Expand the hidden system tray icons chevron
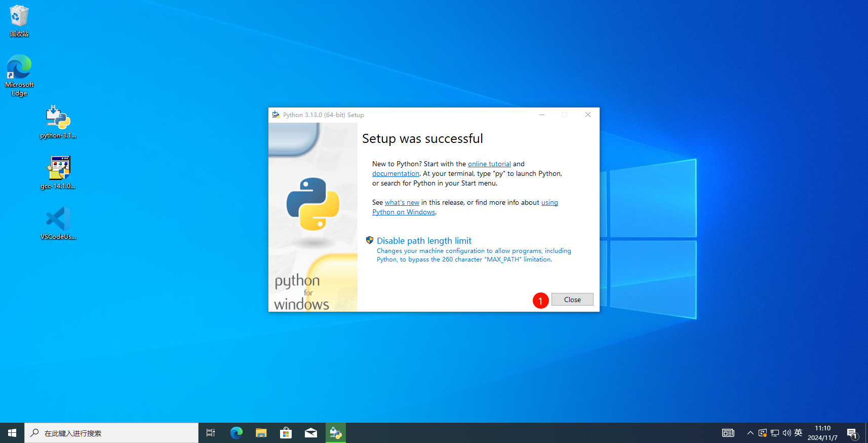 (x=750, y=433)
